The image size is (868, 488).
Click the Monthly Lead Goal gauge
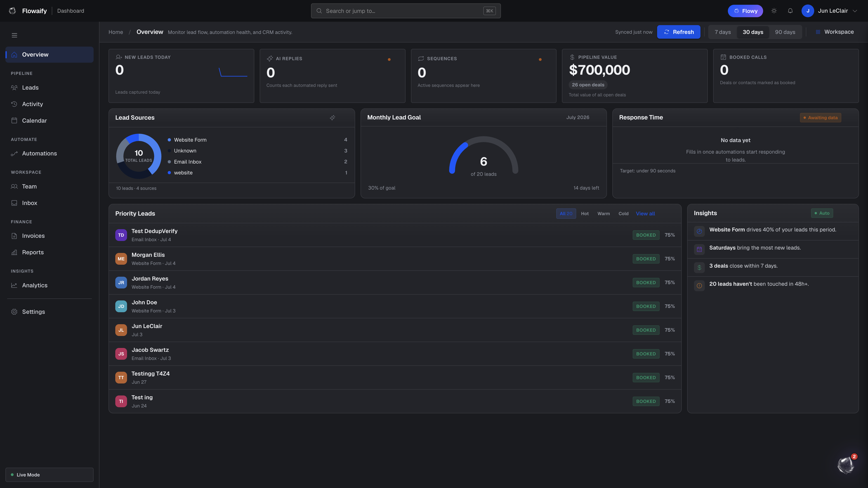coord(484,155)
